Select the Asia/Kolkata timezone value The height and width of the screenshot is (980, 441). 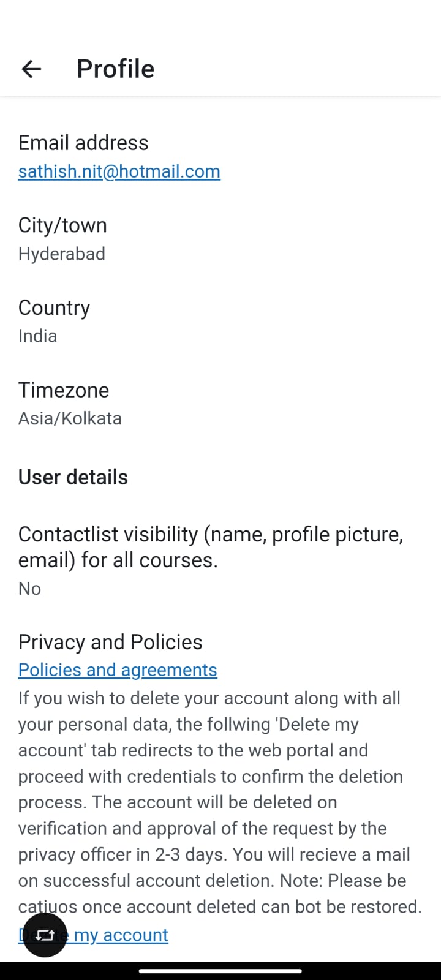pos(70,418)
